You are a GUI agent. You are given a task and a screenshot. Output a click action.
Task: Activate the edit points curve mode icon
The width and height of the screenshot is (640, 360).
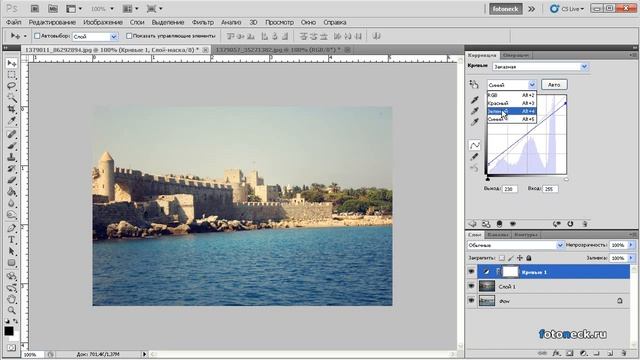coord(474,145)
